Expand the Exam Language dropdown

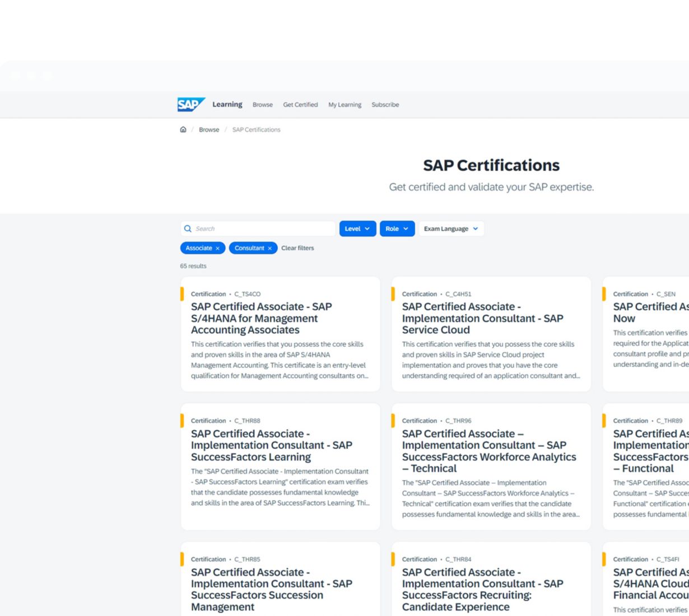[451, 228]
